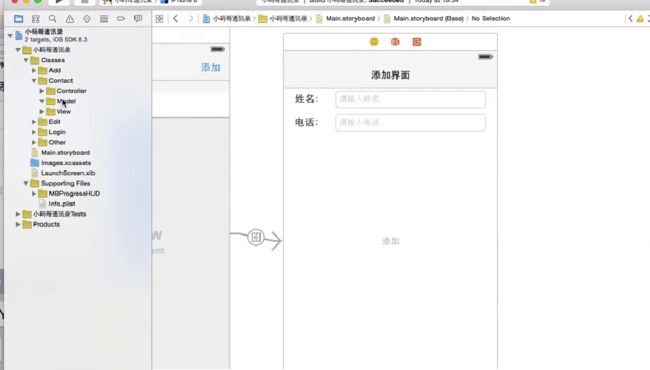Image resolution: width=650 pixels, height=370 pixels.
Task: Select the First Responder scene icon
Action: pos(395,42)
